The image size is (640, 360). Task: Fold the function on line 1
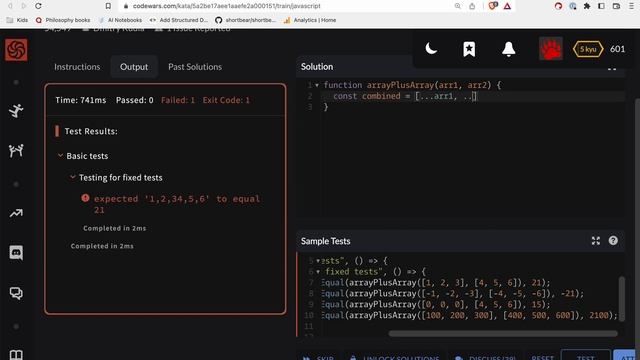tap(317, 85)
